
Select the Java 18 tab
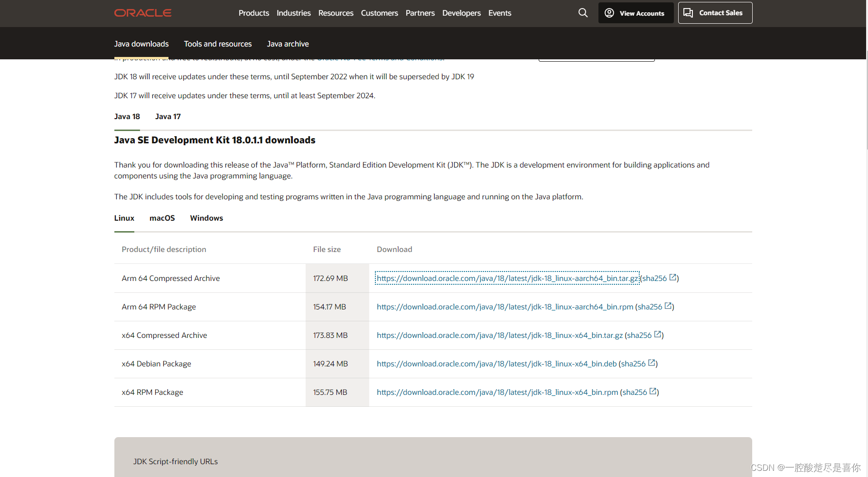127,117
